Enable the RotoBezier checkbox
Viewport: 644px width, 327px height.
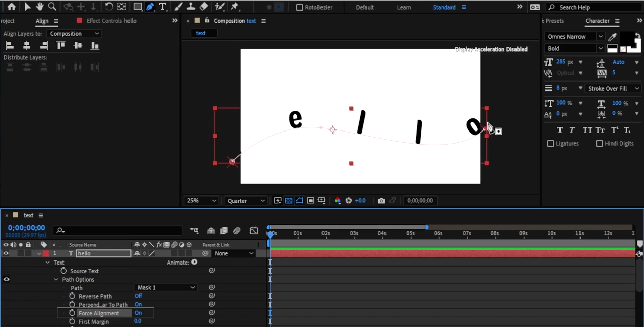click(300, 8)
